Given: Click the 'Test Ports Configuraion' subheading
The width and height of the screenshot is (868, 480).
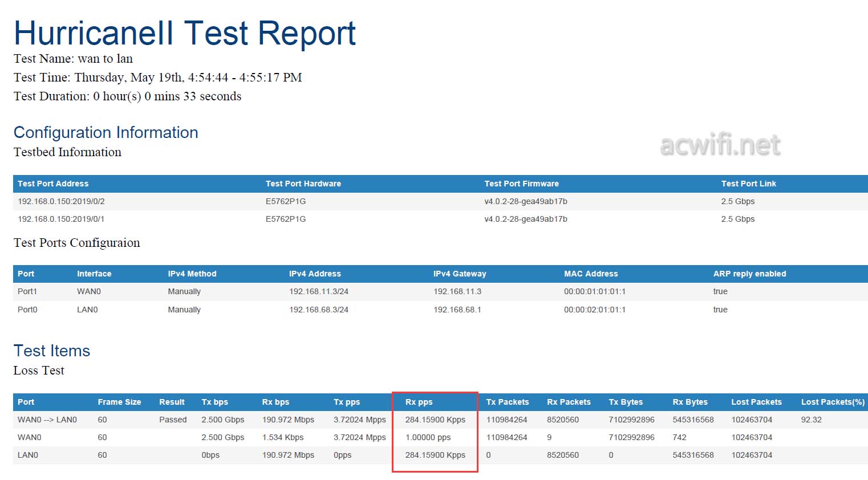Looking at the screenshot, I should click(x=76, y=243).
